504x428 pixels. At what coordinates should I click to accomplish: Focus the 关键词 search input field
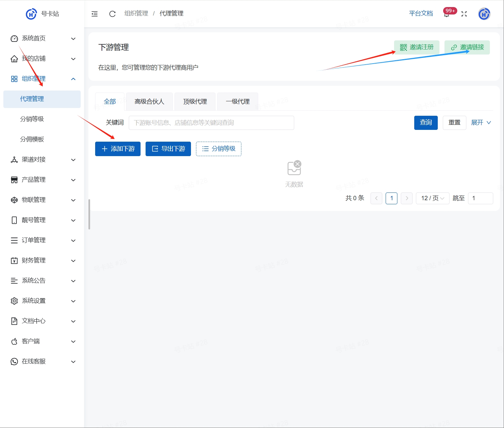coord(211,123)
